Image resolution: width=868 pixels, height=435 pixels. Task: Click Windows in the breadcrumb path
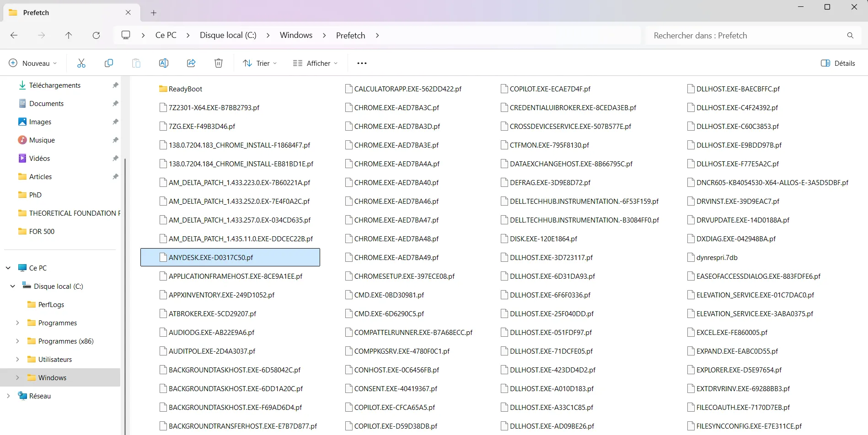296,35
